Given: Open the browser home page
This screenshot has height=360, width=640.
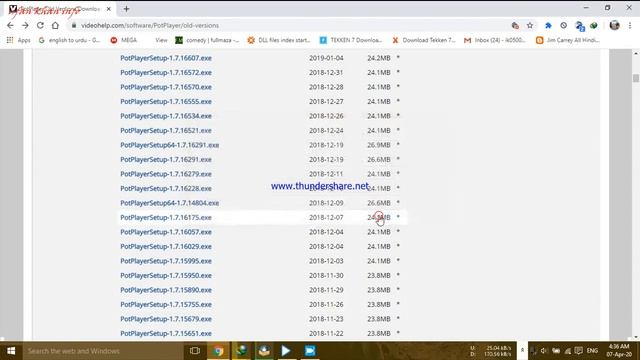Looking at the screenshot, I should [55, 25].
